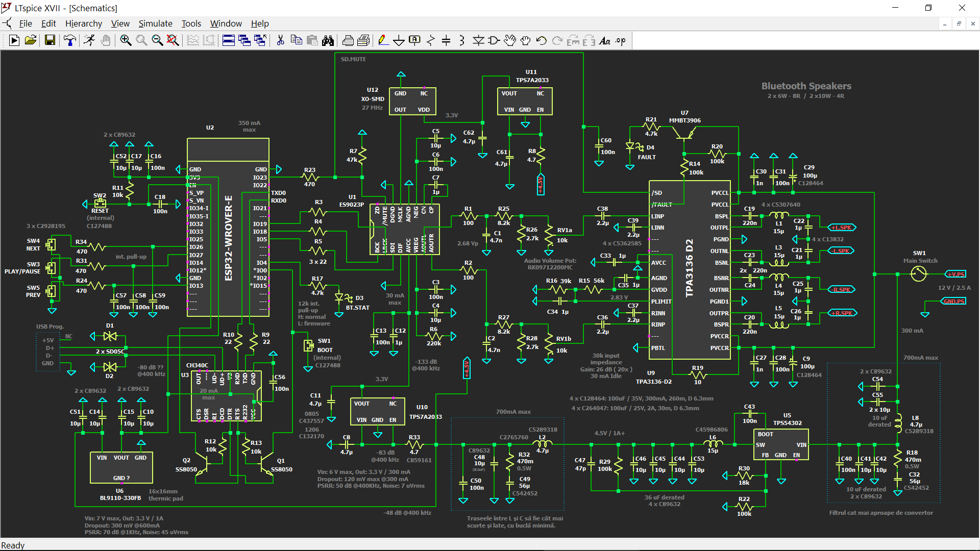Undo the last action in the toolbar
The height and width of the screenshot is (551, 980).
pyautogui.click(x=542, y=40)
